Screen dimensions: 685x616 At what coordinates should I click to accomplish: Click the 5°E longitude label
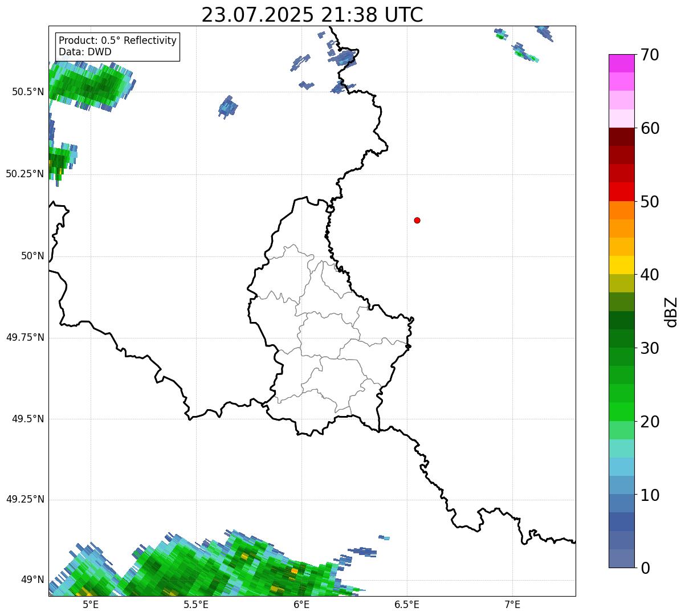pos(91,604)
